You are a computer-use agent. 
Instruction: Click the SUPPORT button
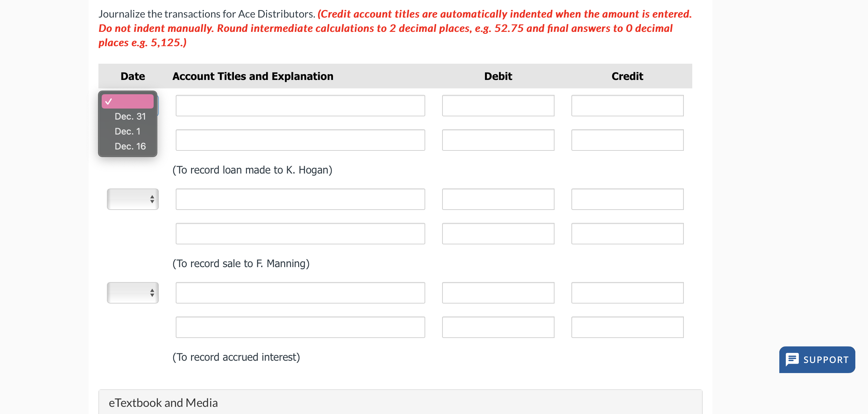817,359
